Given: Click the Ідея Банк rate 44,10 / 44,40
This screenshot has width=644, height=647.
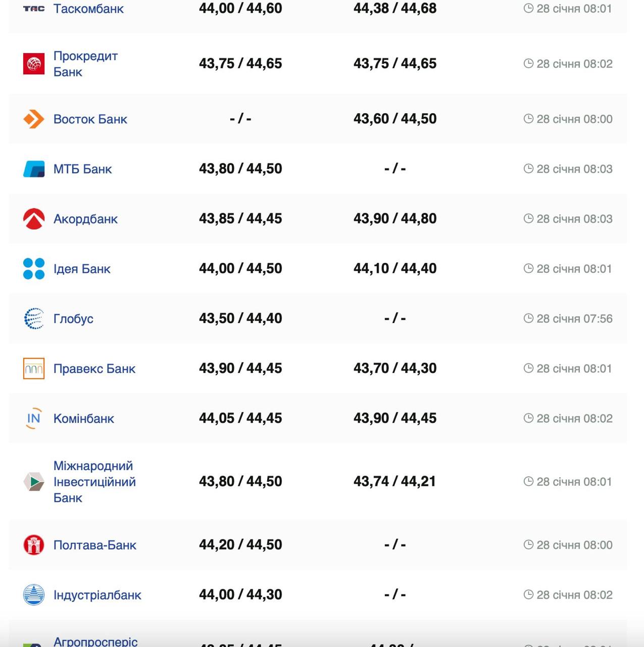Looking at the screenshot, I should 395,268.
